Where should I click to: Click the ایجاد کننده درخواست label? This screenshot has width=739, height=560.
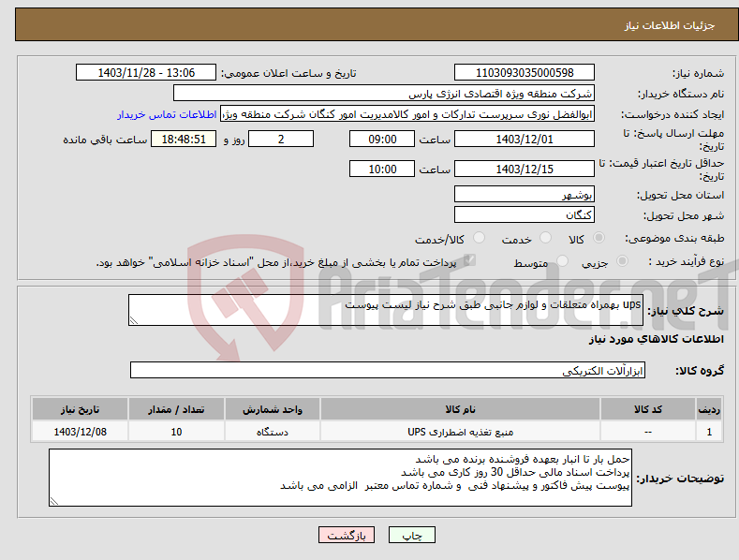coord(672,115)
